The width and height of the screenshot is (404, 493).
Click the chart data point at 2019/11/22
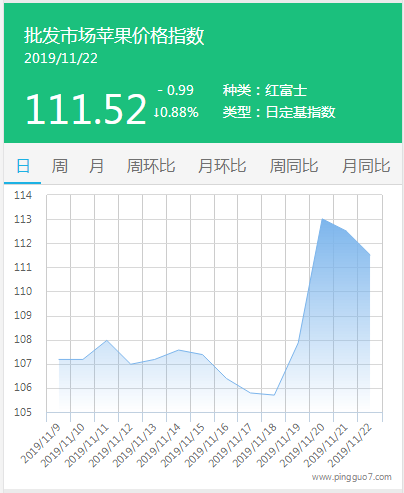point(369,255)
